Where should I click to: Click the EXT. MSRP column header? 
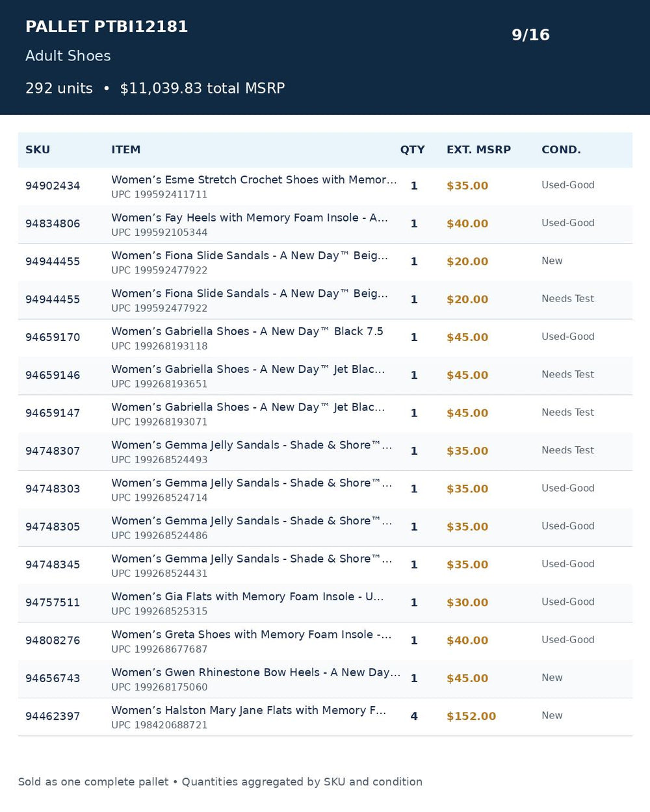click(478, 150)
